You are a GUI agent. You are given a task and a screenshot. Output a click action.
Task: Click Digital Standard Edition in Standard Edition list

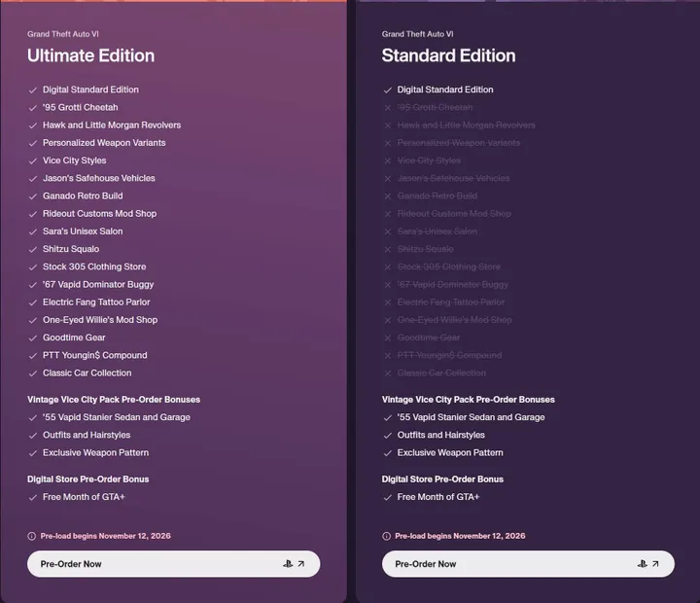445,89
